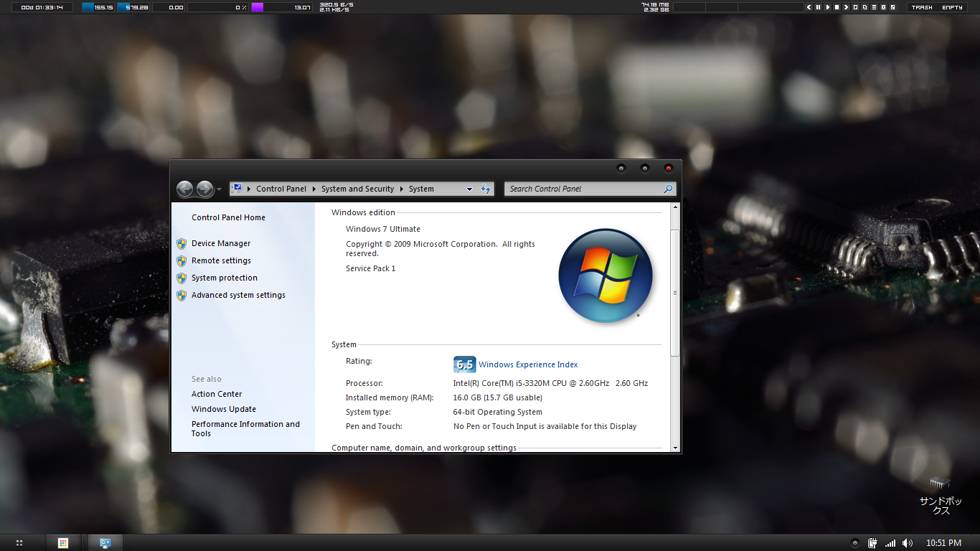Expand the address bar history dropdown arrow
The image size is (980, 551).
[x=469, y=189]
